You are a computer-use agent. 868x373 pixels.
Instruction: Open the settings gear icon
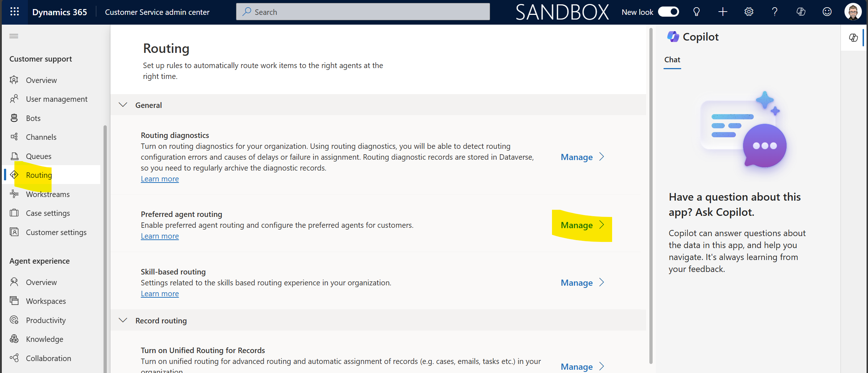tap(749, 12)
